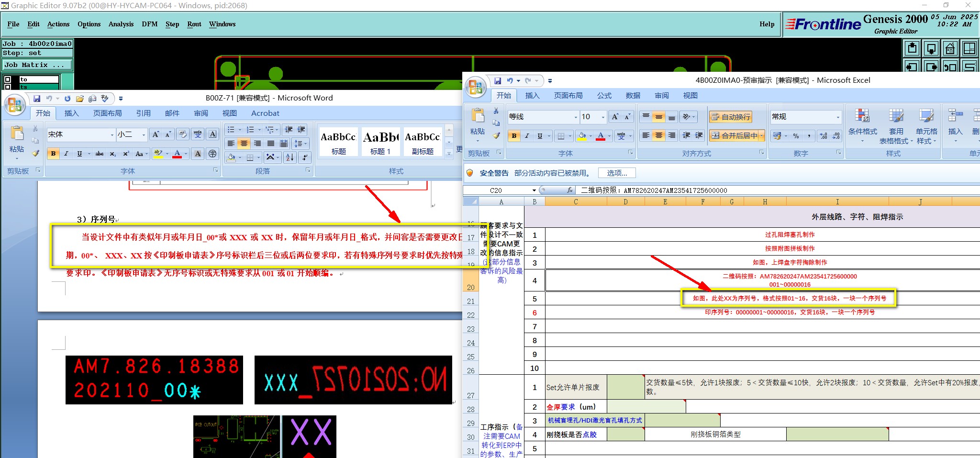Toggle Bold in the Word ribbon

tap(53, 154)
